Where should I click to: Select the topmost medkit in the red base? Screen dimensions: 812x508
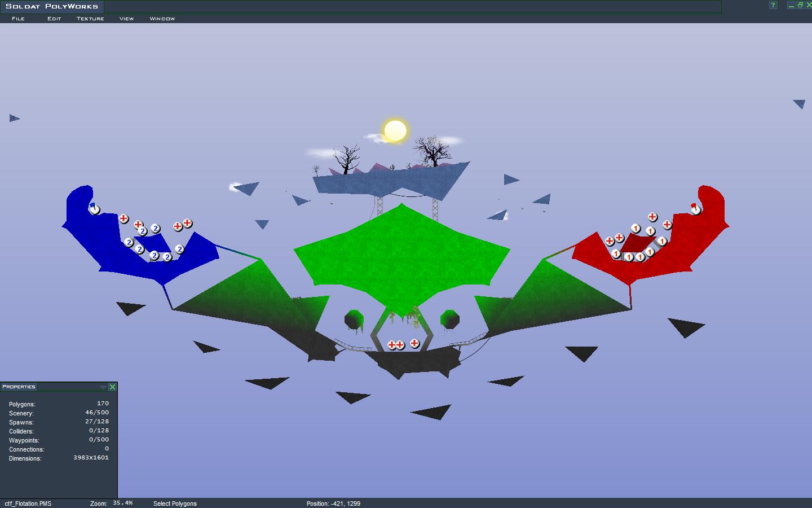click(652, 217)
